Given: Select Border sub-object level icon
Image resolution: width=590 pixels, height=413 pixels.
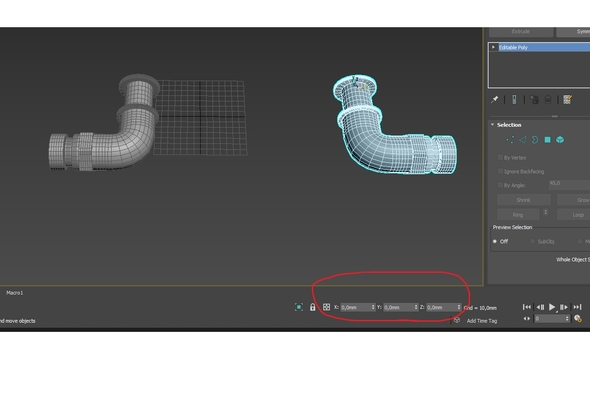Looking at the screenshot, I should tap(535, 140).
